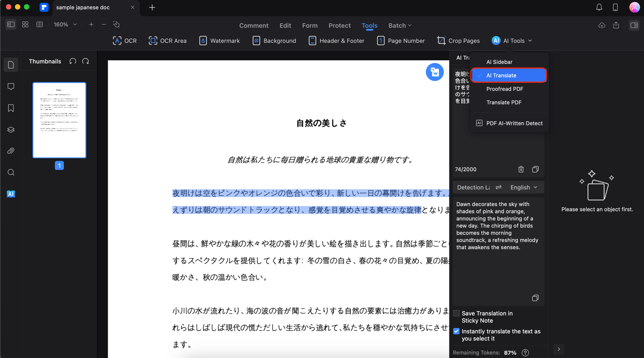Open the zoom level 160% dropdown
Viewport: 644px width, 358px height.
click(65, 24)
